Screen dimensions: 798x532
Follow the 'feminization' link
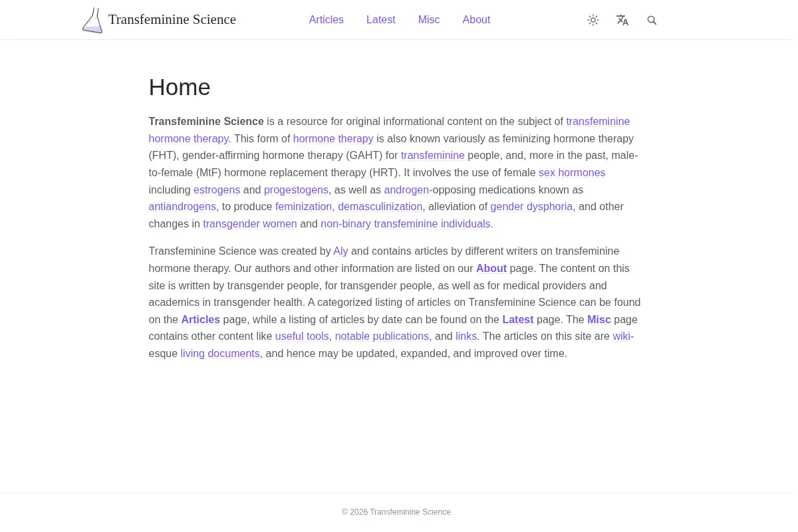tap(303, 207)
